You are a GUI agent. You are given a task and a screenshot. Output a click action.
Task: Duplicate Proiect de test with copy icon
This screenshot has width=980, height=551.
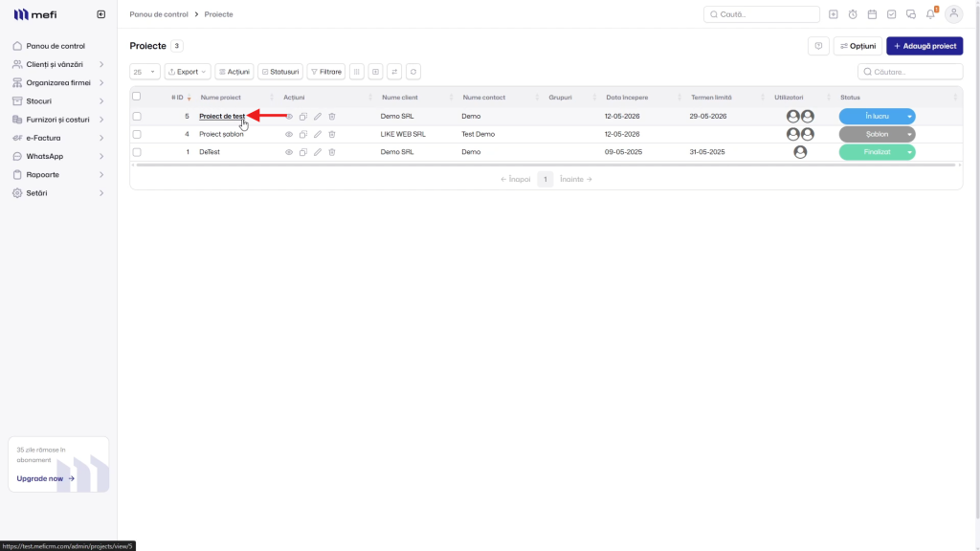click(303, 116)
